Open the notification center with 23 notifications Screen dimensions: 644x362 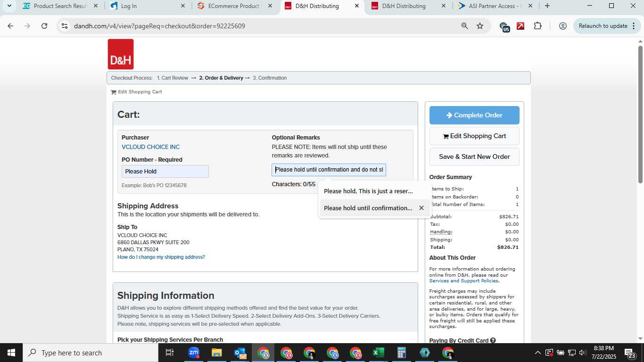point(630,353)
